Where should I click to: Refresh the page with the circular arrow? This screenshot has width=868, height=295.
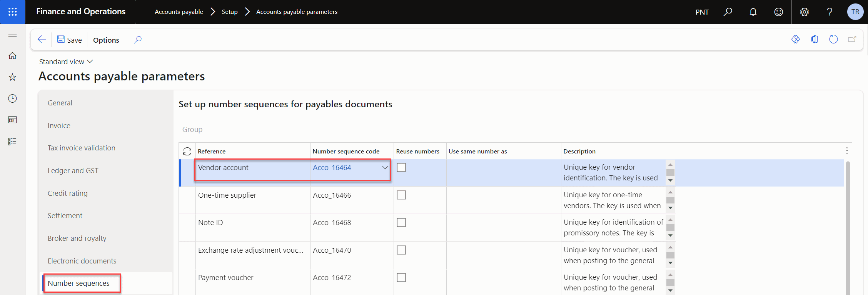click(x=833, y=39)
